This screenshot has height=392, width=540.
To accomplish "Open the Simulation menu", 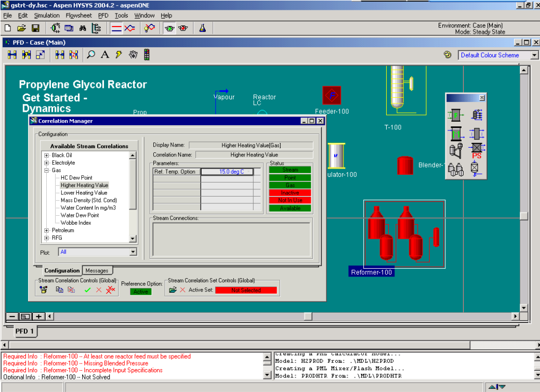I will click(47, 16).
